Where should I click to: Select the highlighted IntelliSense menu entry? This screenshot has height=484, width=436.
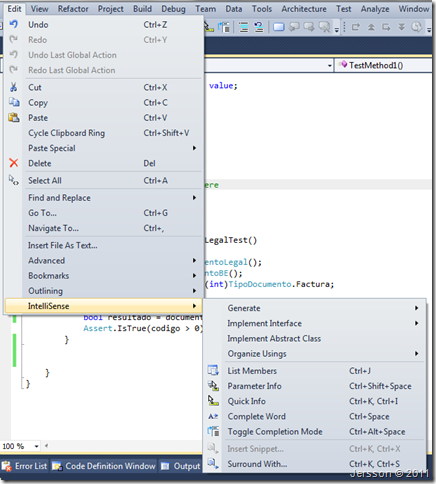(104, 306)
